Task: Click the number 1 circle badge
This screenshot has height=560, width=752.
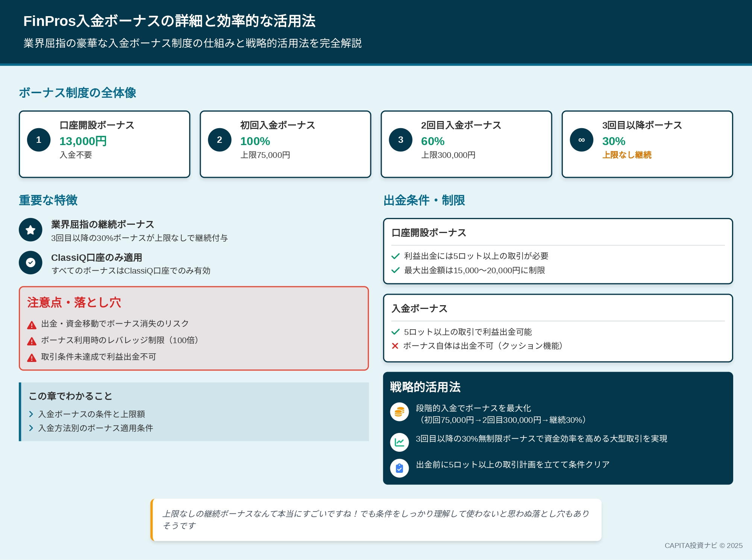Action: [39, 140]
